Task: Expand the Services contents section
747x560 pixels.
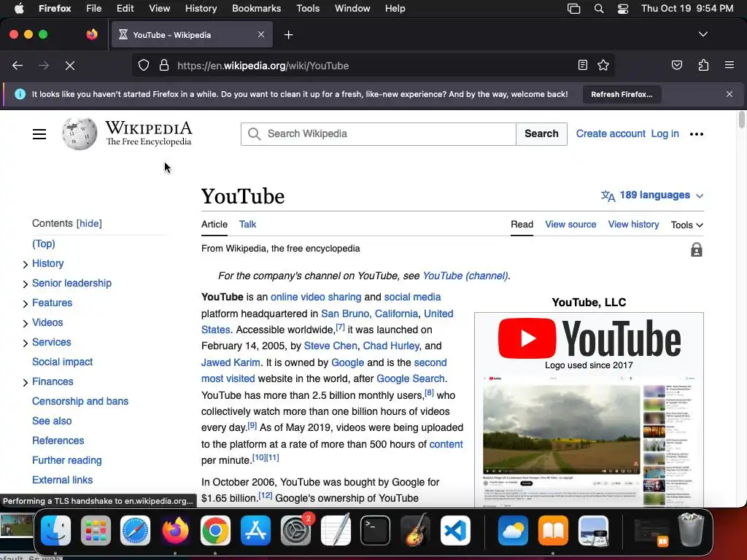Action: pos(26,343)
